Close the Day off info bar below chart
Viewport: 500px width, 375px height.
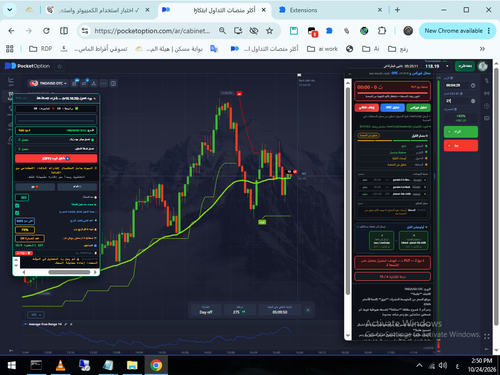pos(308,310)
